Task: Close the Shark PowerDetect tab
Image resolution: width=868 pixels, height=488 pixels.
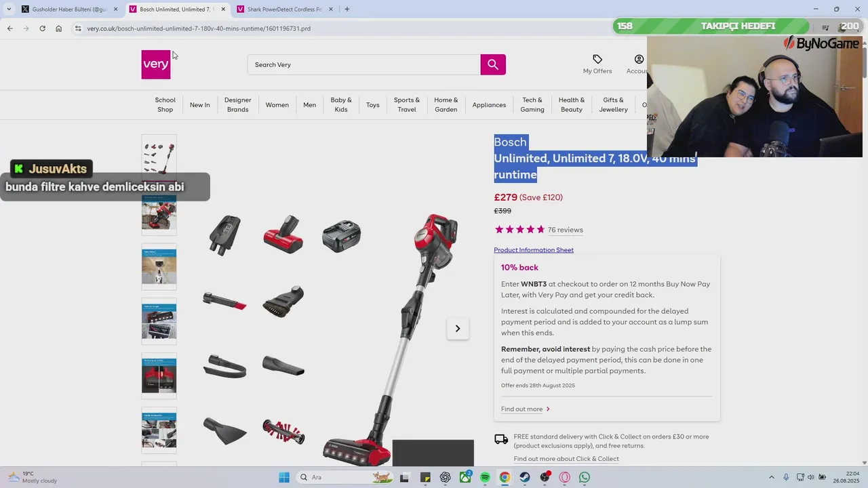Action: point(331,9)
